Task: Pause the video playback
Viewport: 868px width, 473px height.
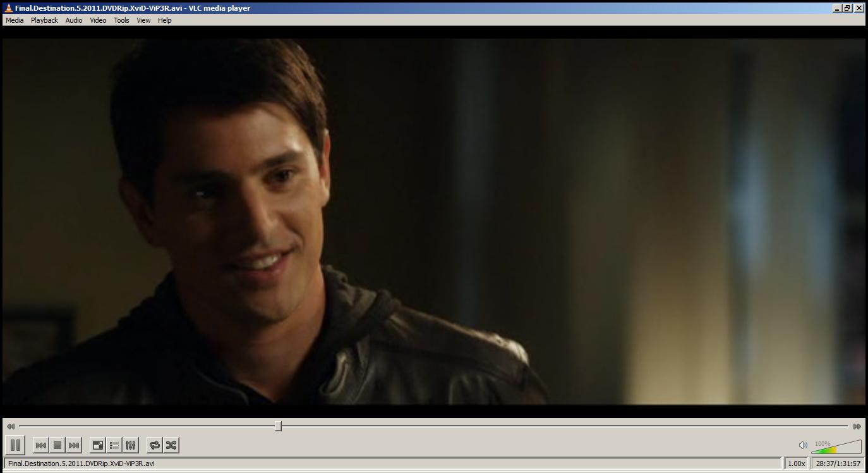Action: (15, 445)
